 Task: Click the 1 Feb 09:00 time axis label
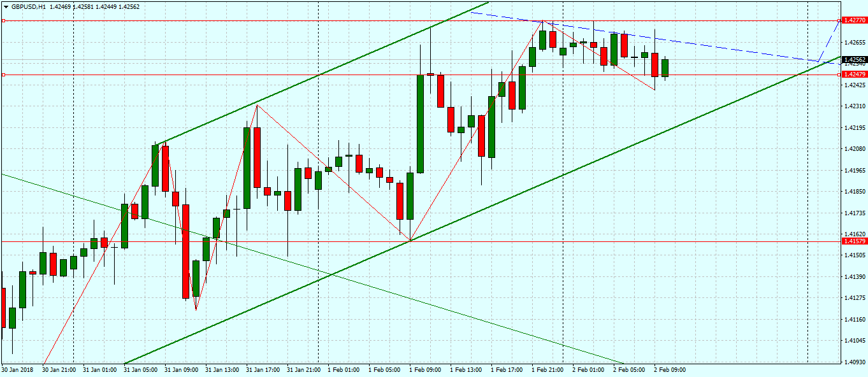(x=426, y=369)
